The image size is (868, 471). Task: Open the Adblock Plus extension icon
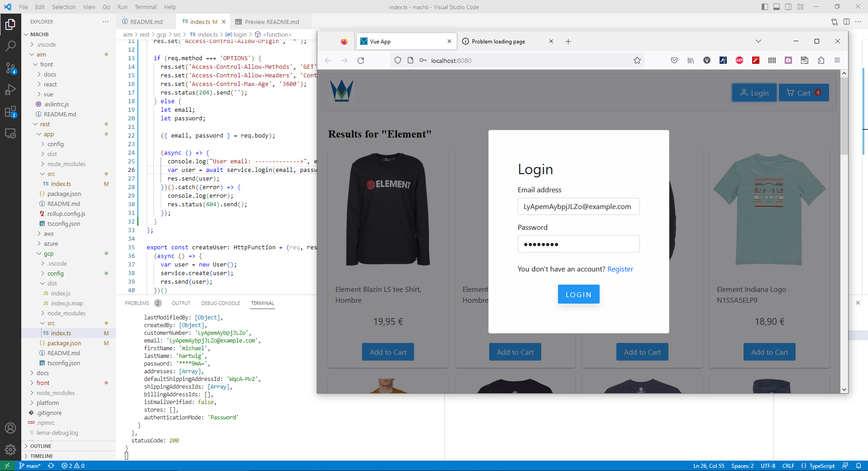pos(739,61)
